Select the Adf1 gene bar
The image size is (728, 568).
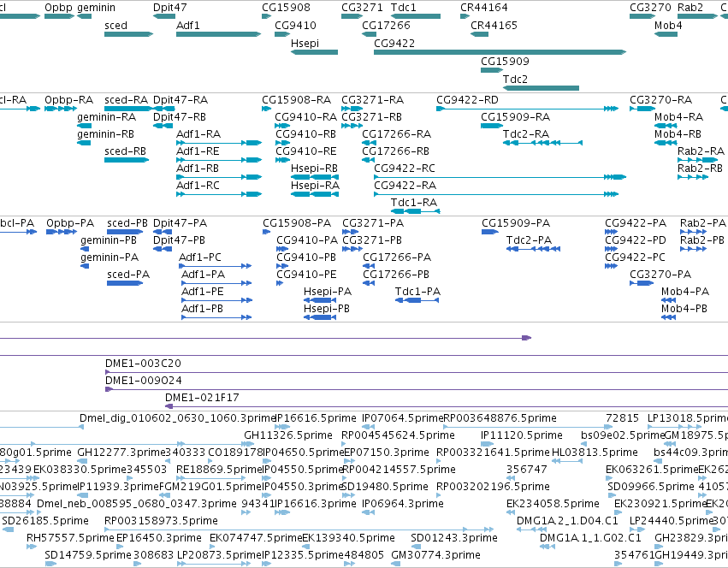pos(219,34)
